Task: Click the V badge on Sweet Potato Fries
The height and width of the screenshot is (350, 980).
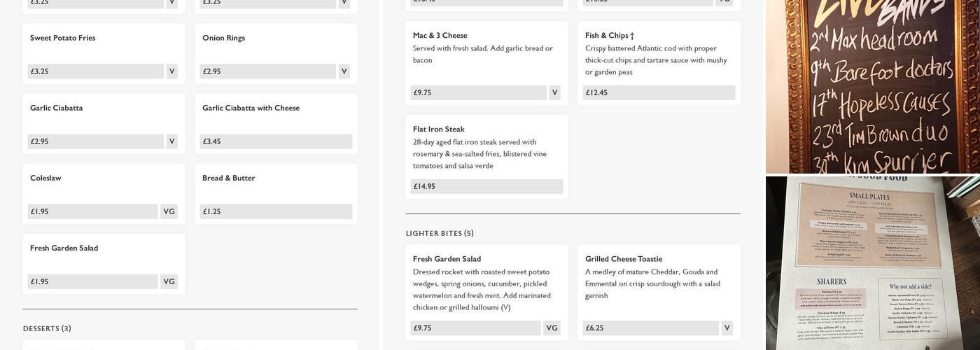Action: 171,71
